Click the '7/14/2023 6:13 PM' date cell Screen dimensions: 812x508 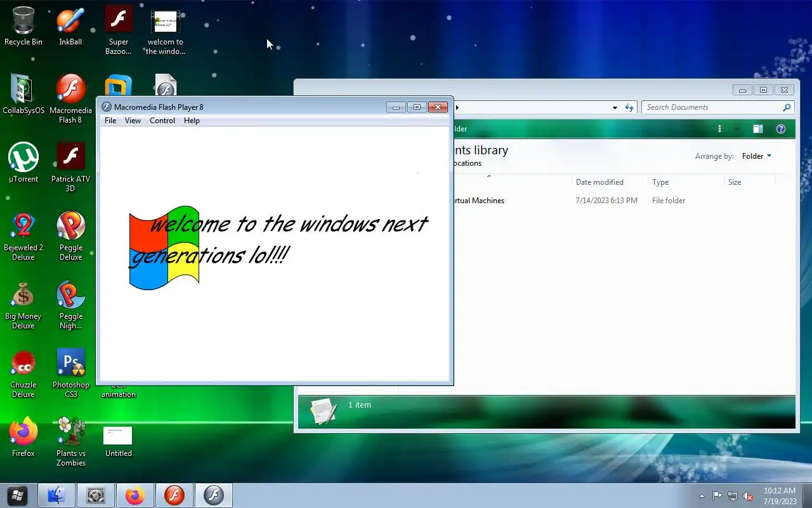(x=606, y=201)
